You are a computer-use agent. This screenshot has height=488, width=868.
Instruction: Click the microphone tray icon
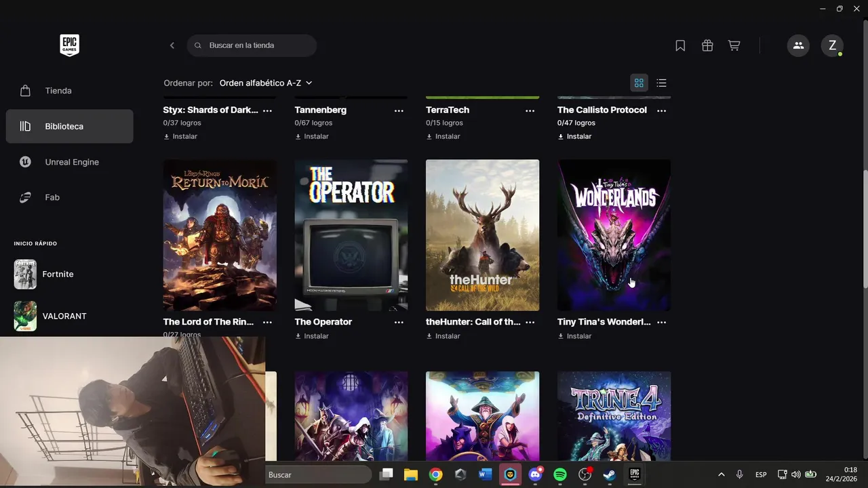(739, 474)
